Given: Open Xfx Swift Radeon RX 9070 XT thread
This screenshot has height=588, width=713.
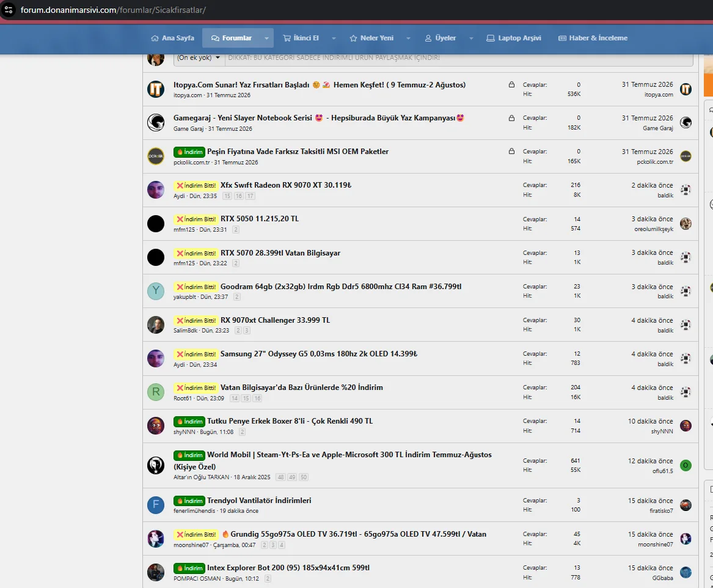Looking at the screenshot, I should pos(285,185).
